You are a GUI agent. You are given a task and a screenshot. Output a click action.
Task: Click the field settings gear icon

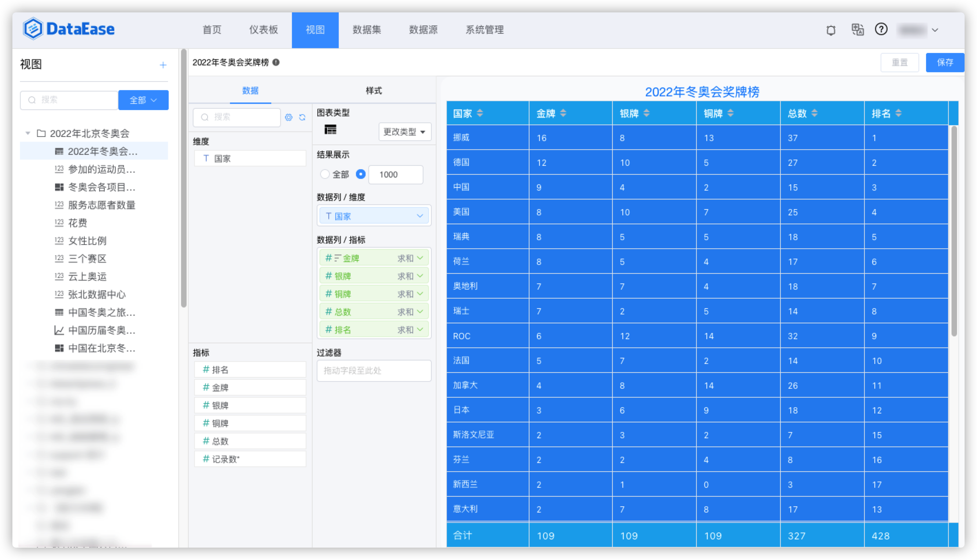pos(288,117)
